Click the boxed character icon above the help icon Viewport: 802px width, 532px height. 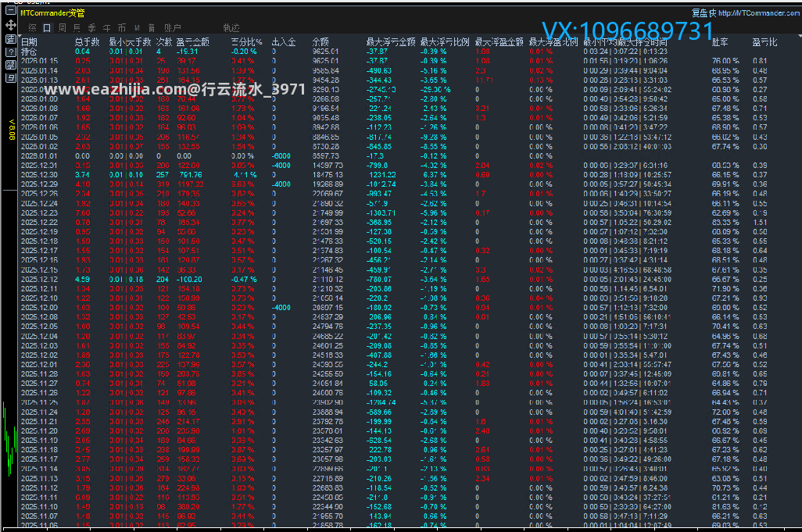10,39
